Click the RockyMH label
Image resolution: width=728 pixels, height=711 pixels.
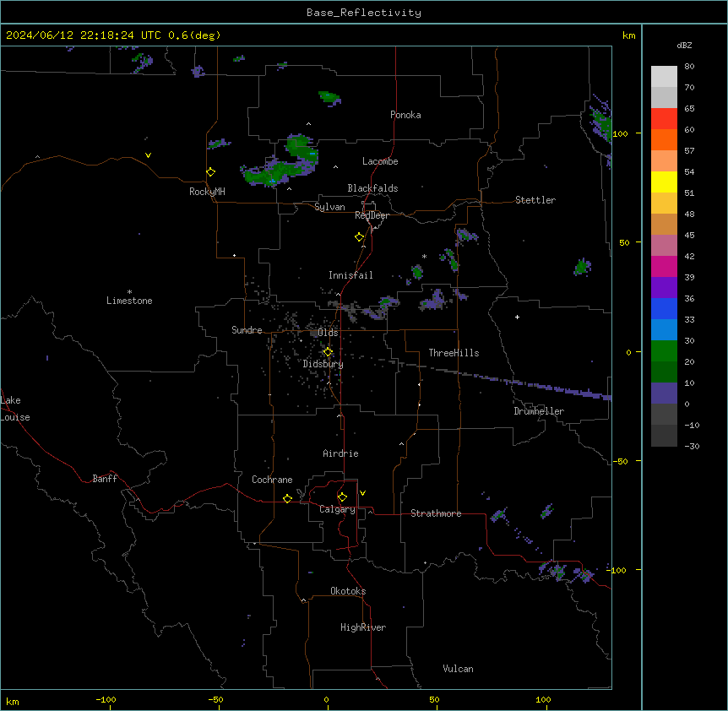(x=207, y=192)
